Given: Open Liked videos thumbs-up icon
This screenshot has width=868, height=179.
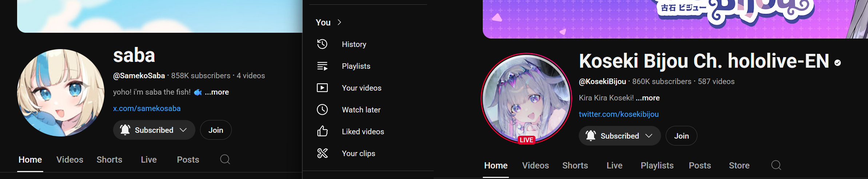Looking at the screenshot, I should pyautogui.click(x=322, y=131).
